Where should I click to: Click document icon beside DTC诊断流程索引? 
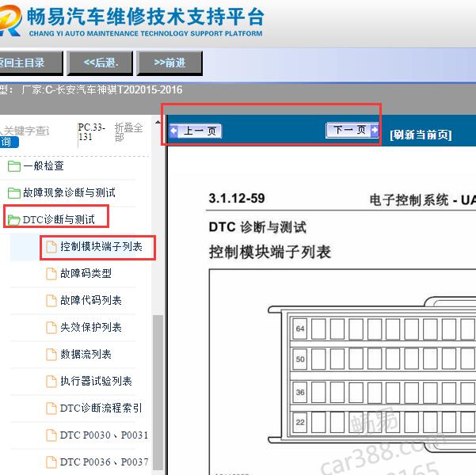(x=51, y=408)
